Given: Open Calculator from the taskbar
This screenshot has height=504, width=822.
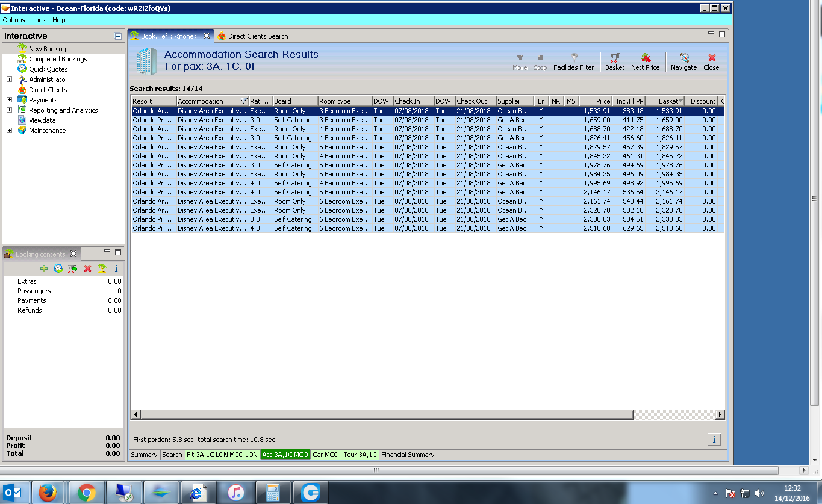Looking at the screenshot, I should coord(273,493).
